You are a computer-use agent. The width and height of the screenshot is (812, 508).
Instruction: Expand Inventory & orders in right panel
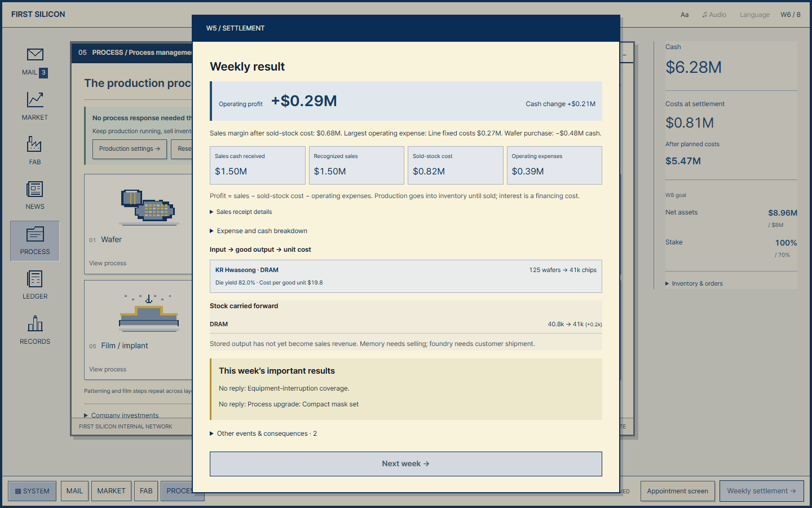pos(694,283)
